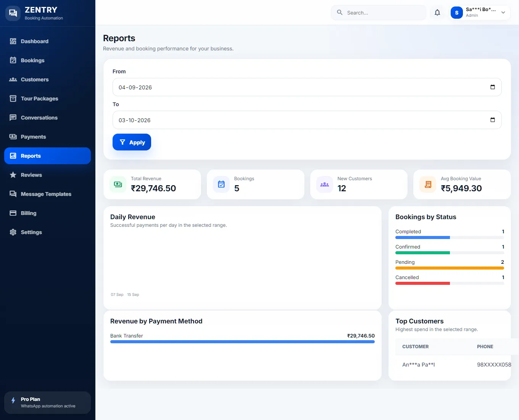Open Reviews from the sidebar
This screenshot has height=420, width=519.
point(47,175)
